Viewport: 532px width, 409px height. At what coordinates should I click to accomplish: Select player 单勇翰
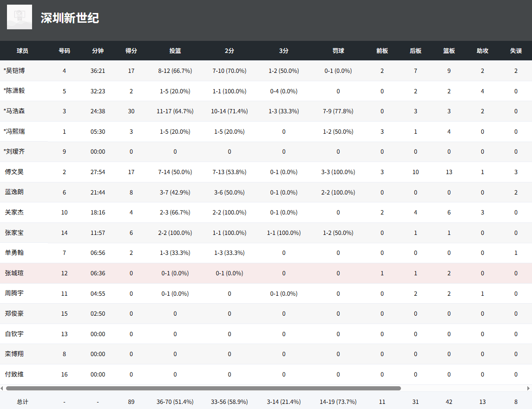14,253
